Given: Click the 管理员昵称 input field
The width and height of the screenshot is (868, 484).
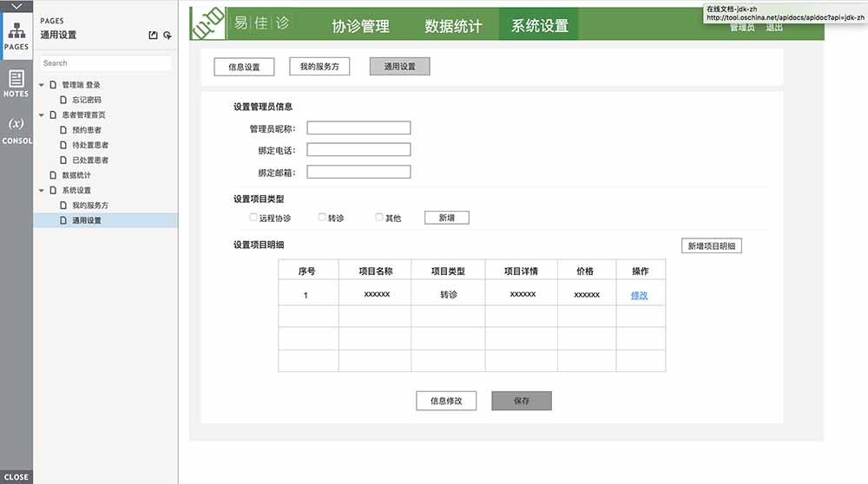Looking at the screenshot, I should pos(358,128).
